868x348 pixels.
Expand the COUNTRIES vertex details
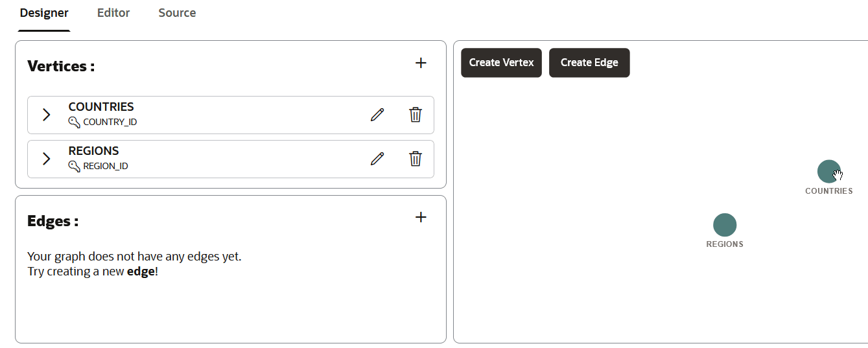click(x=46, y=115)
